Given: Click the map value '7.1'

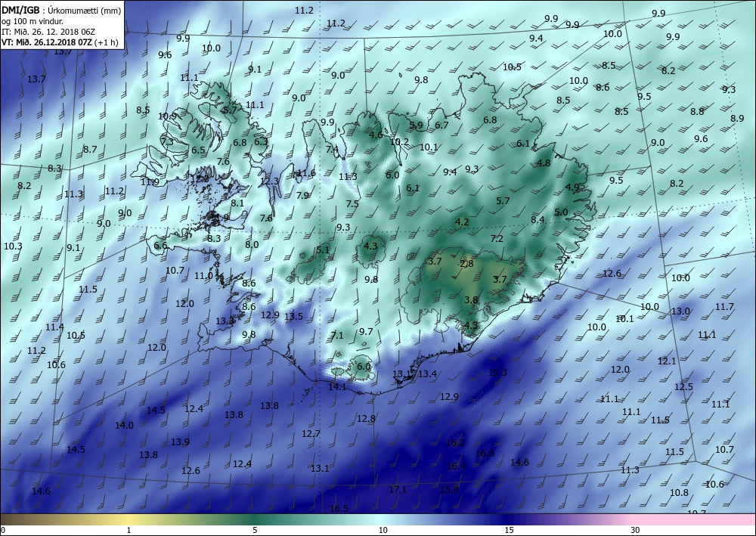Looking at the screenshot, I should [337, 336].
